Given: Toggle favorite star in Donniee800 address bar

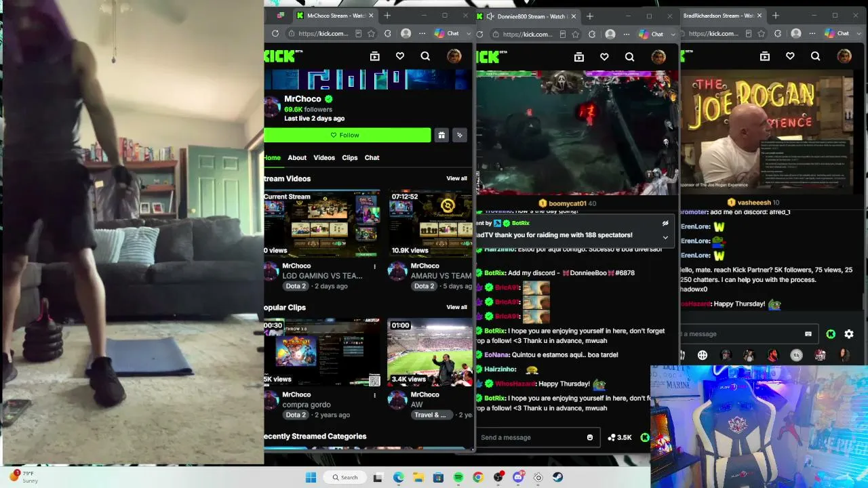Looking at the screenshot, I should point(575,34).
